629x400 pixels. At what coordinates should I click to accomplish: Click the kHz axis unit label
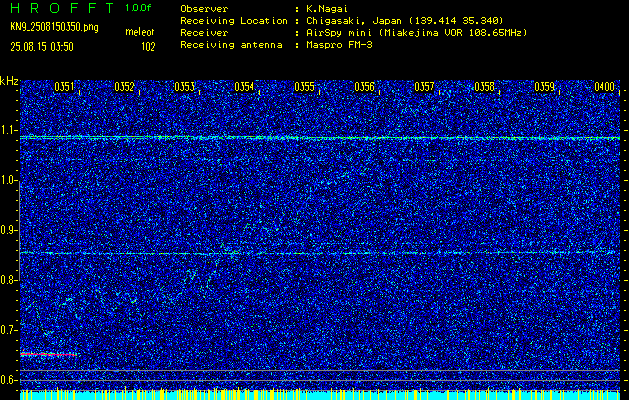(x=9, y=81)
